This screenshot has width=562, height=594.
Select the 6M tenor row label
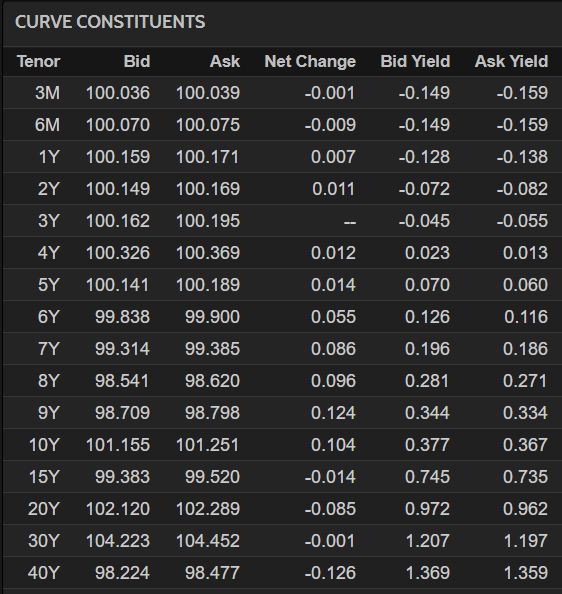[x=47, y=125]
